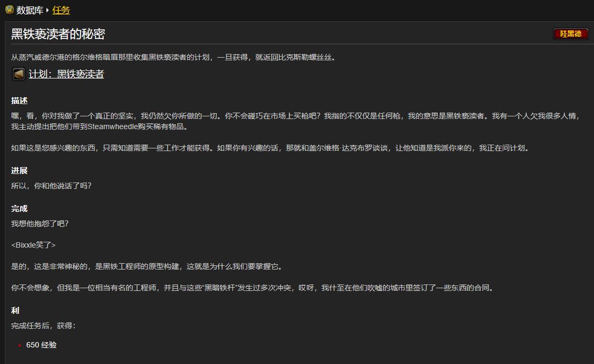Click the 650 经验 reward line
Viewport: 594px width, 364px height.
coord(41,345)
